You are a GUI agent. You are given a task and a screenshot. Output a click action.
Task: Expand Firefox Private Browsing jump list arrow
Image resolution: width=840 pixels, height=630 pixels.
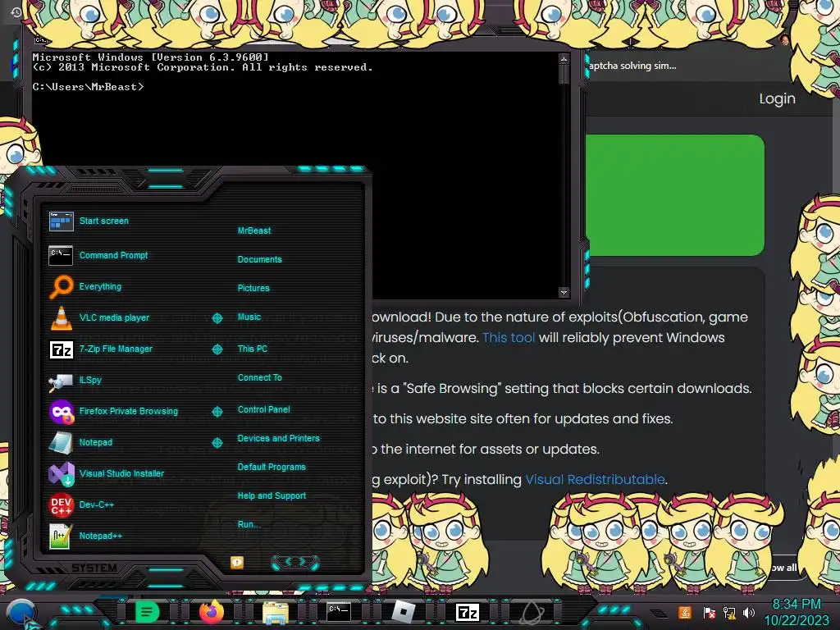[217, 412]
